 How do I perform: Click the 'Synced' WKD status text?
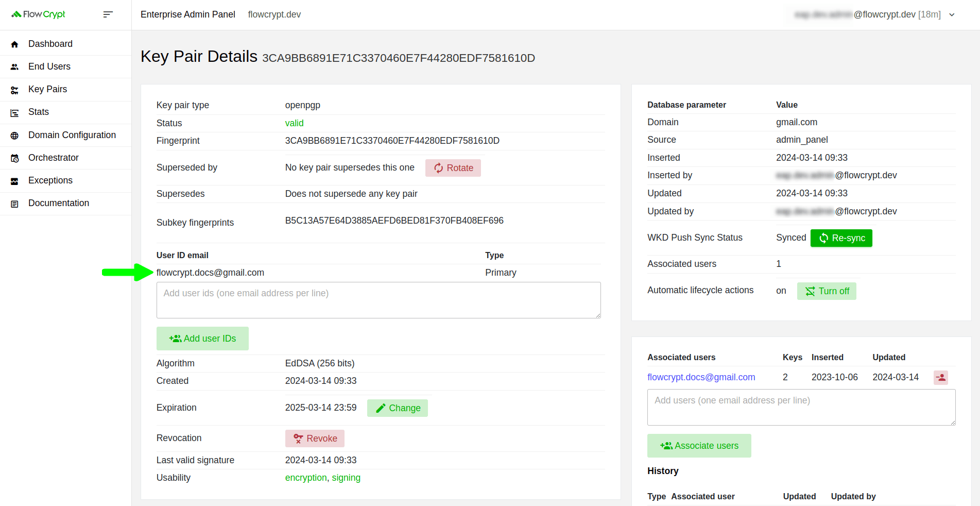(x=791, y=238)
